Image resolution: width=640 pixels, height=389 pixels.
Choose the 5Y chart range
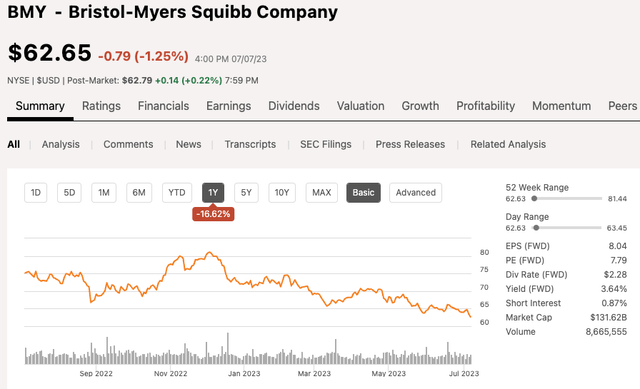246,193
